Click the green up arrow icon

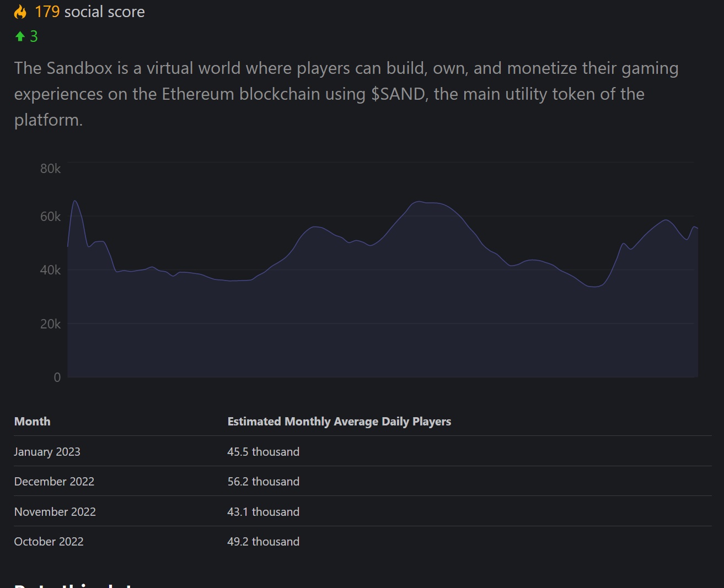(x=20, y=36)
